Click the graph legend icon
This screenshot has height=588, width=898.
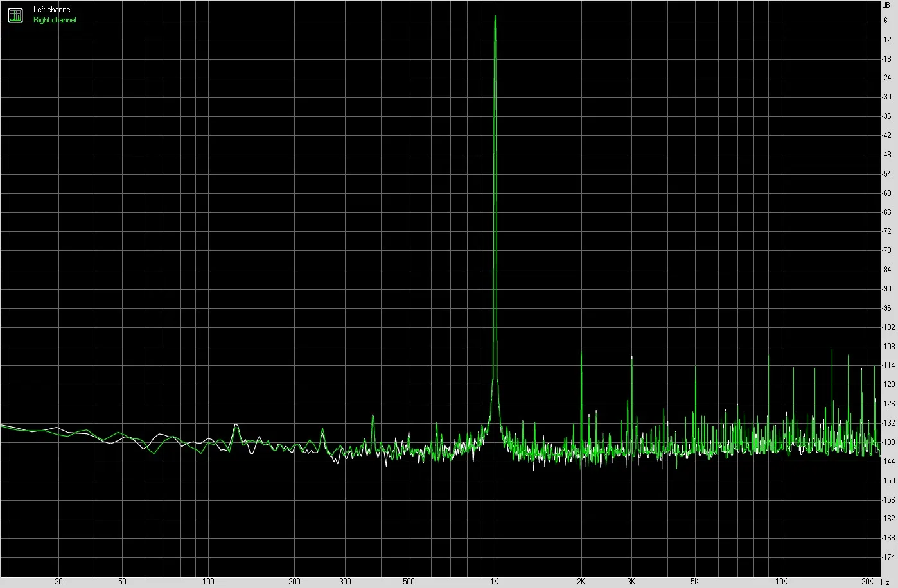point(15,15)
